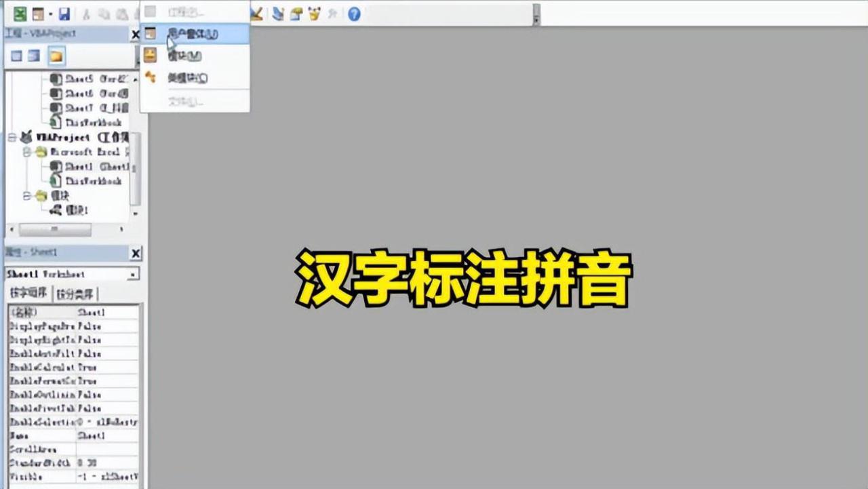The width and height of the screenshot is (868, 489).
Task: Click project tree horizontal scrollbar thumb
Action: (55, 229)
